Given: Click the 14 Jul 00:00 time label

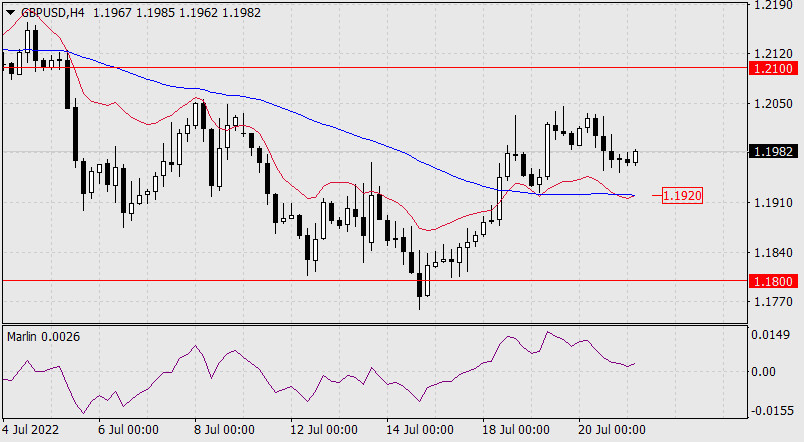Looking at the screenshot, I should click(x=419, y=430).
